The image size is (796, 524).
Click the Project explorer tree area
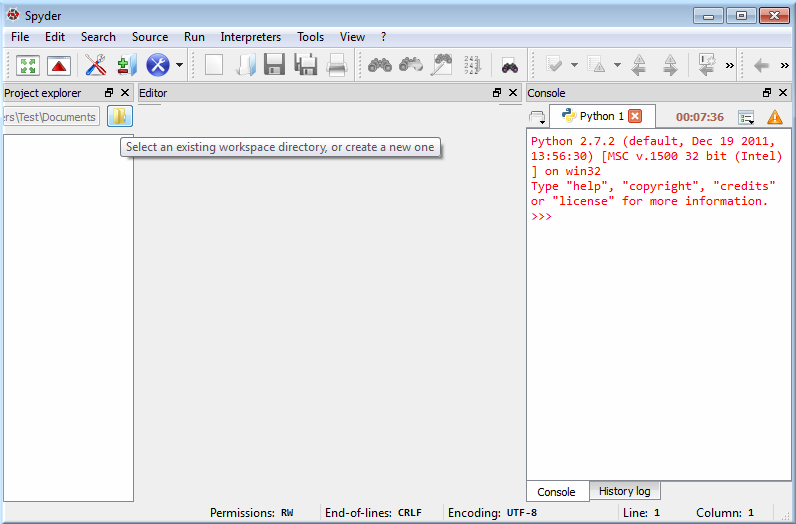tap(69, 318)
